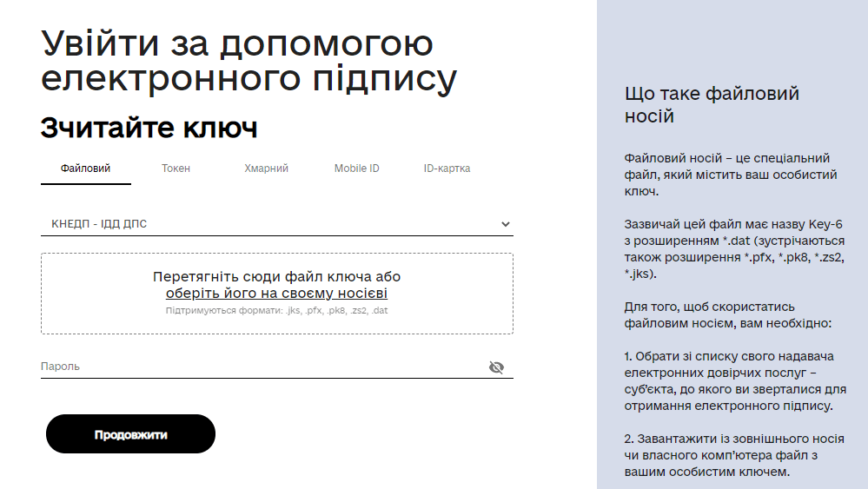Click sidebar step 1 about choosing a provider
Screen dimensions: 868x489
pos(734,380)
